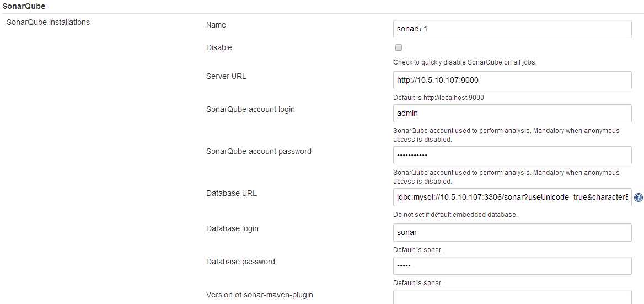Viewport: 644px width, 304px height.
Task: Click the SonarQube account login label
Action: (x=250, y=109)
